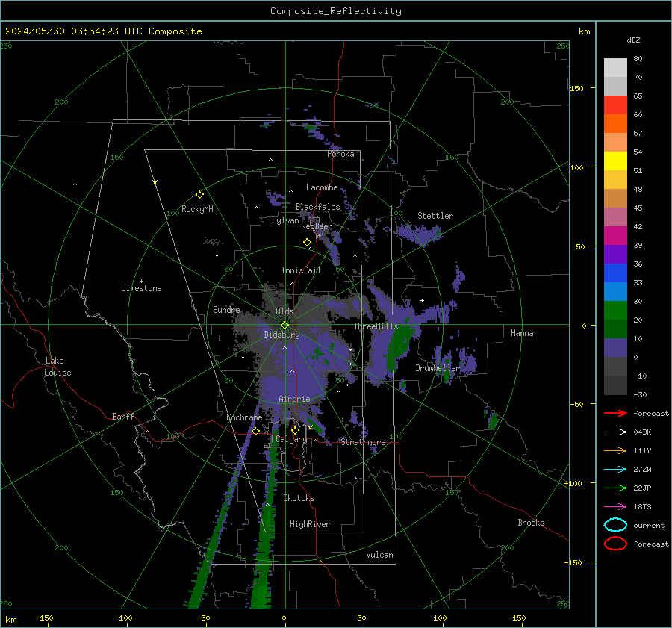
Task: Click the green echo cell northwest of Brooks
Action: 492,420
